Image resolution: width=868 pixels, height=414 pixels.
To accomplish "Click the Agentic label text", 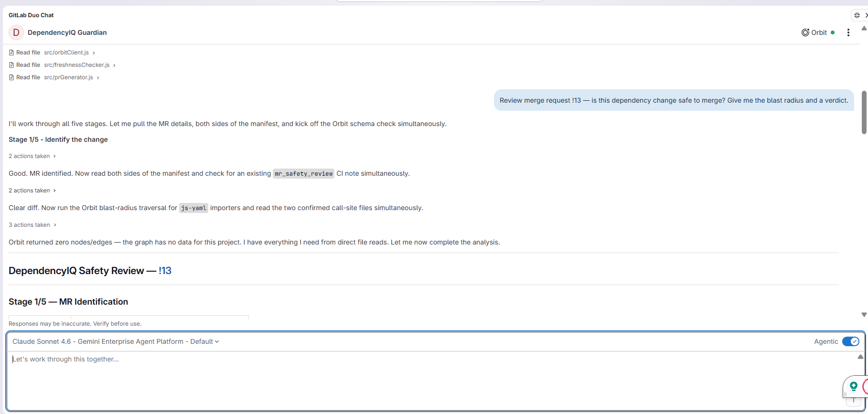I will click(826, 341).
